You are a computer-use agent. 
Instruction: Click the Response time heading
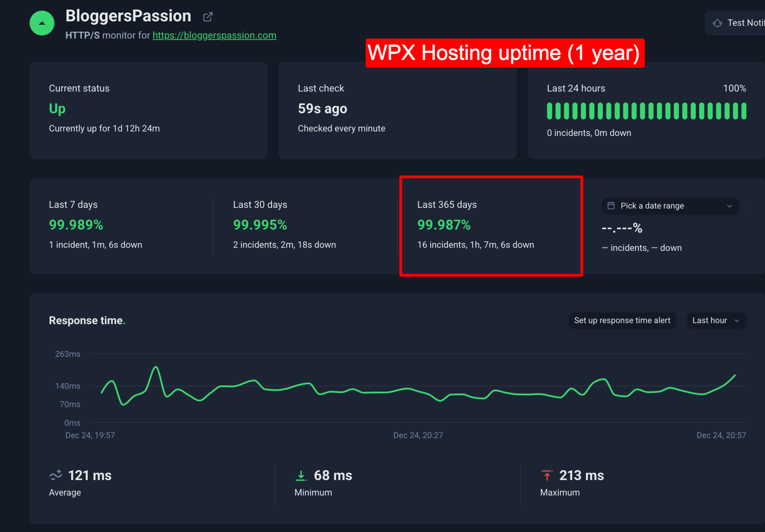click(87, 320)
